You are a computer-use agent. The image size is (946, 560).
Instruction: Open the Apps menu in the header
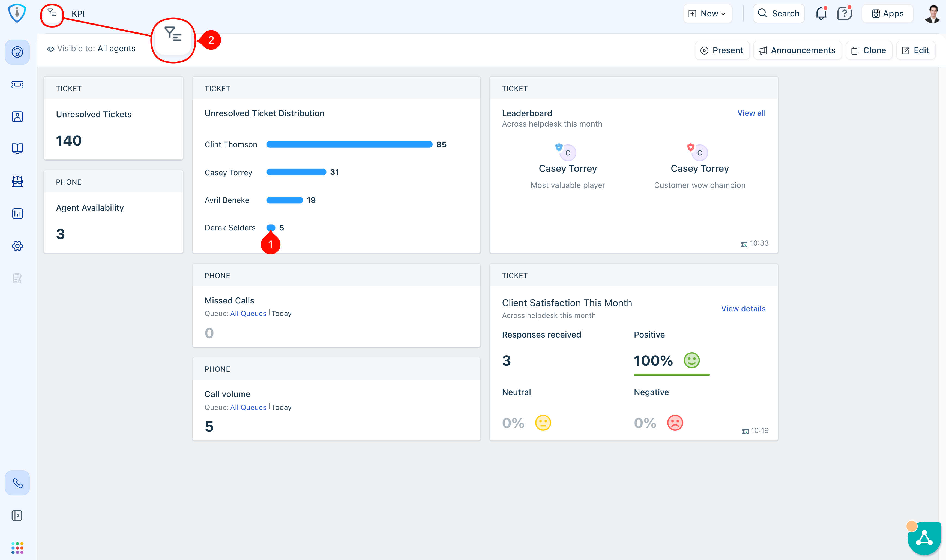click(887, 14)
